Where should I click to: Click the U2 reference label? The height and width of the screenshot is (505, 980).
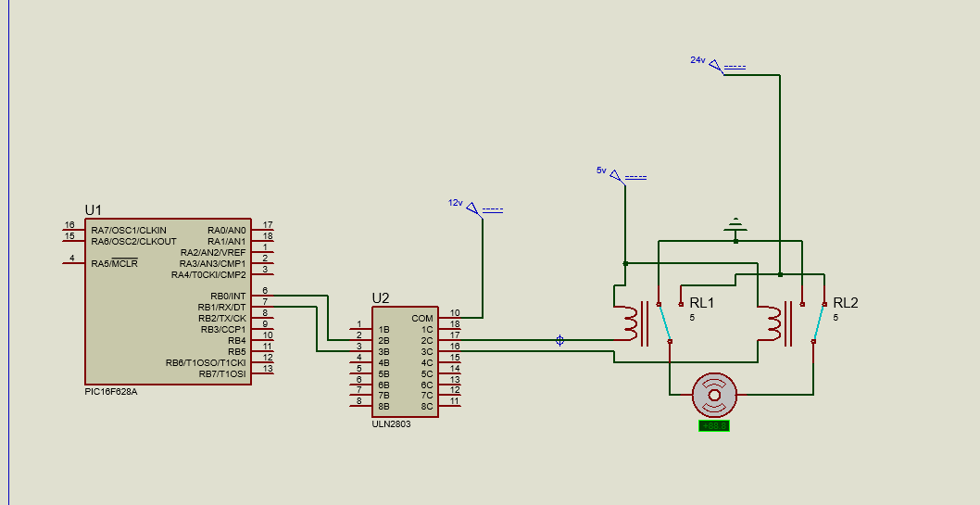click(x=381, y=298)
